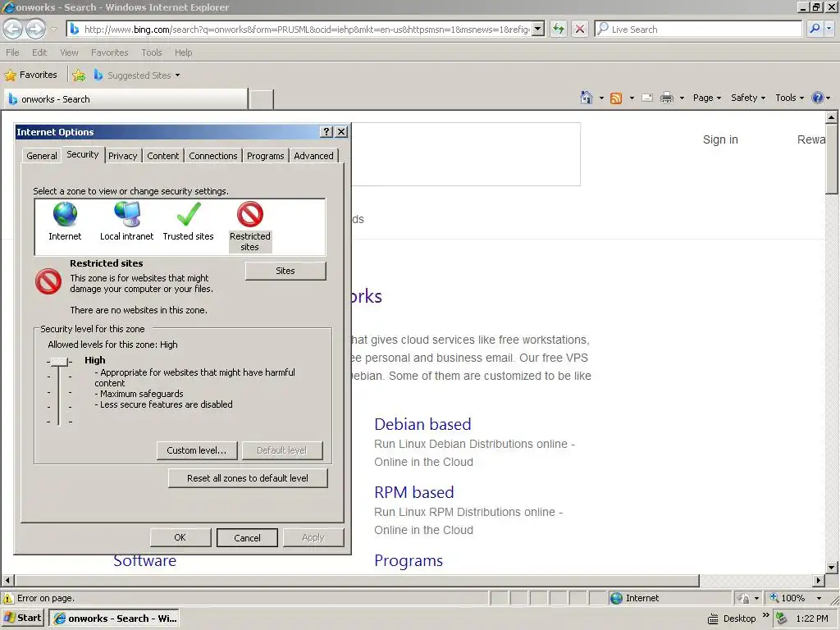
Task: Click the Sign in link
Action: (x=720, y=139)
